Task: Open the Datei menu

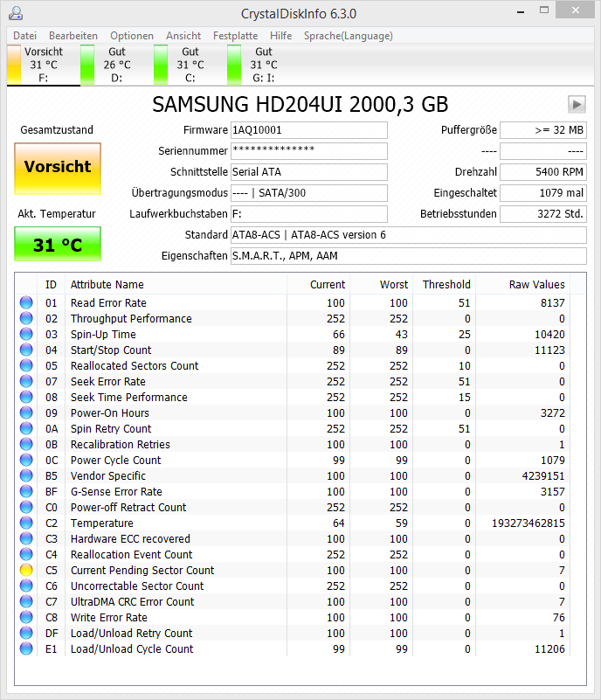Action: click(x=25, y=36)
